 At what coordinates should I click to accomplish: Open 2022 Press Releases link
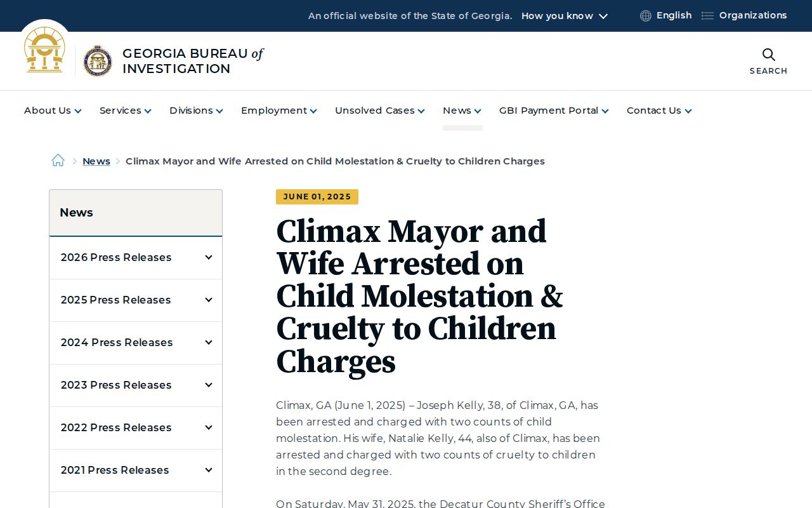(116, 427)
